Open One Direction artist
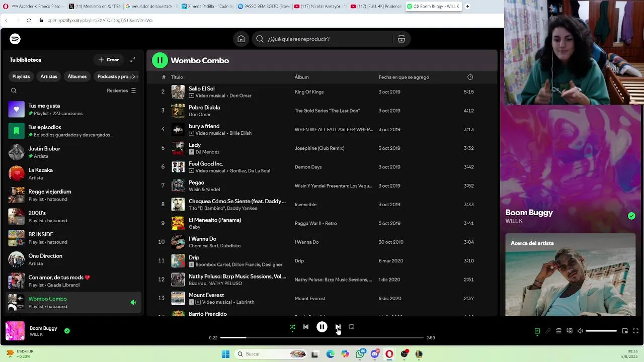 pos(73,259)
